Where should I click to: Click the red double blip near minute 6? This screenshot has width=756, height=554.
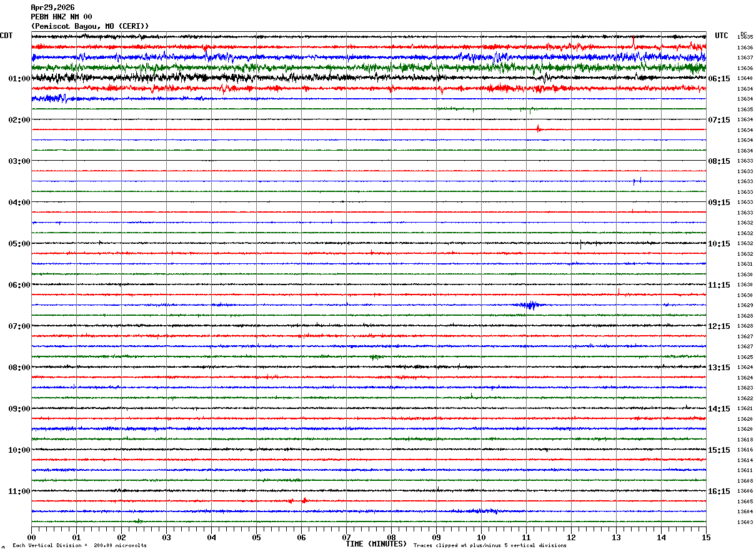tap(297, 500)
